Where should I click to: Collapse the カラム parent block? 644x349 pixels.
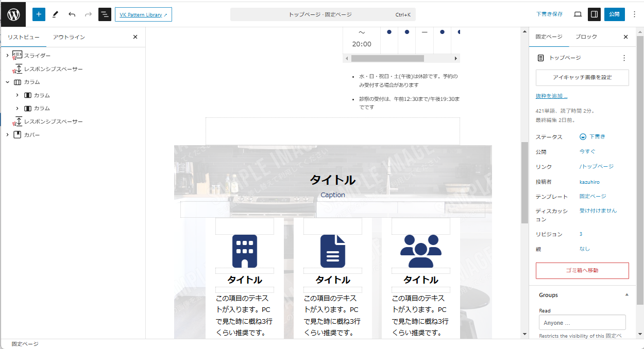tap(7, 82)
